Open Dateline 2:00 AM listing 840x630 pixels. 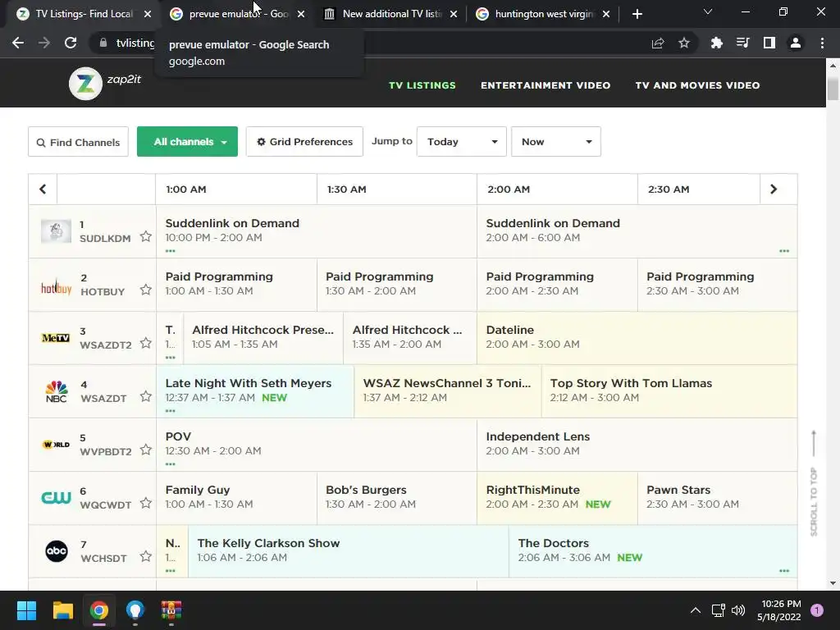point(637,338)
